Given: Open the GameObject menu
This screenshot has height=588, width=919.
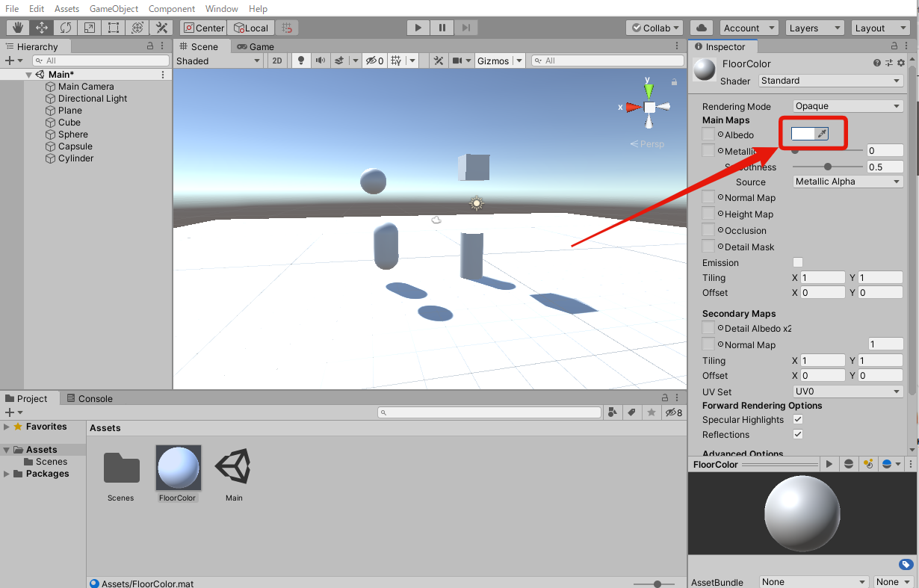Looking at the screenshot, I should point(114,8).
